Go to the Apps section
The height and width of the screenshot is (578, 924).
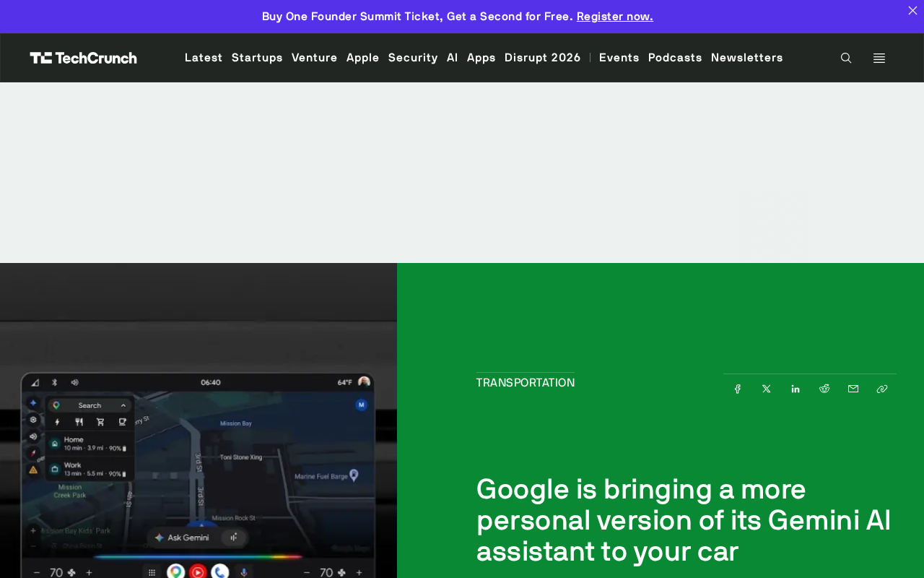pos(481,58)
